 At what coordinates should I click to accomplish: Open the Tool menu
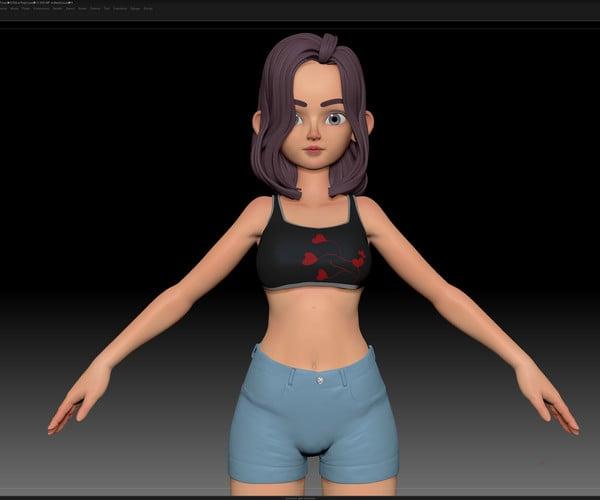[x=106, y=8]
